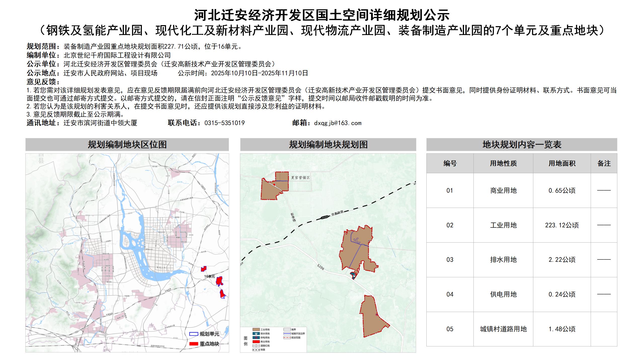Click the red 商业用地 legend swatch

tap(256, 342)
